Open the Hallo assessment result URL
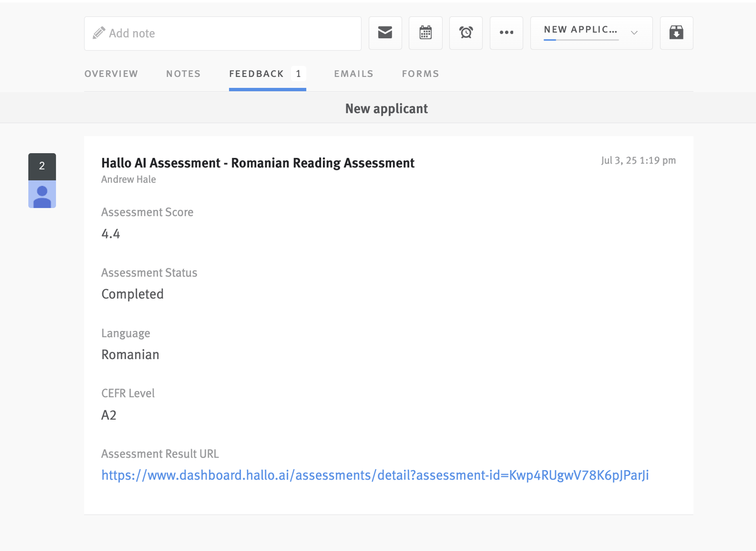The height and width of the screenshot is (551, 756). pyautogui.click(x=375, y=475)
